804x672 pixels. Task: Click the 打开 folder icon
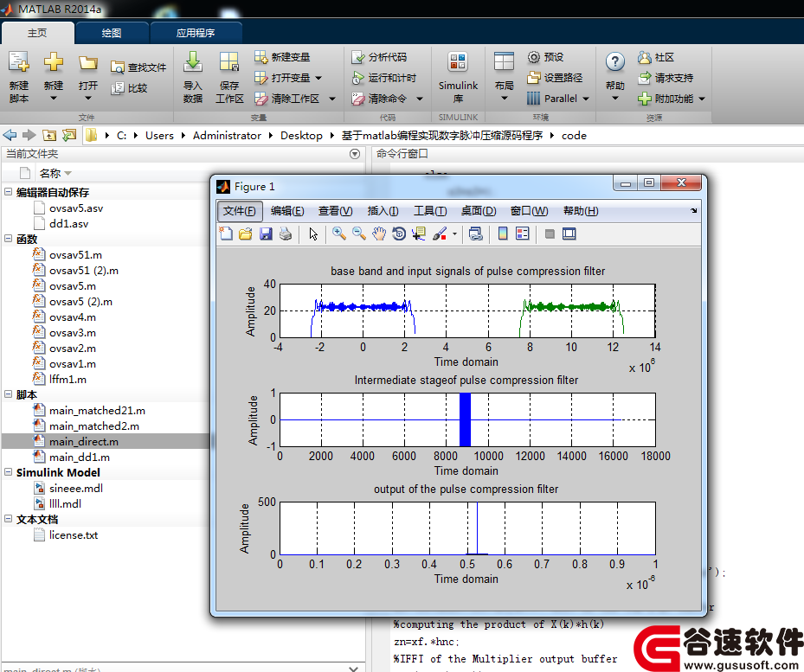point(88,63)
